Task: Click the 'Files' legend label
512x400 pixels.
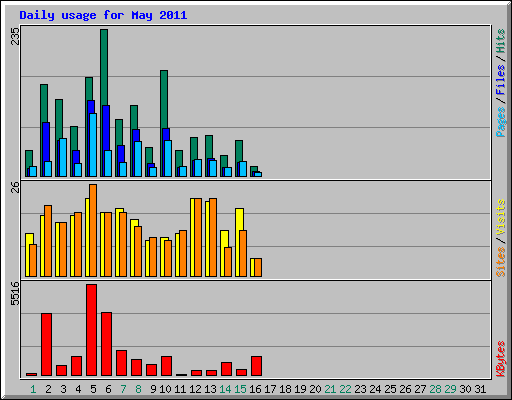Action: (501, 80)
